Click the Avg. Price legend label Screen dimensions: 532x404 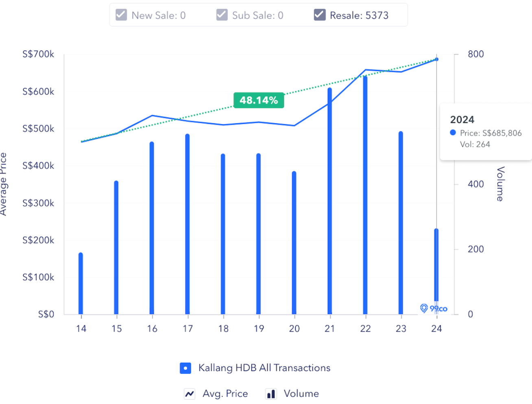click(225, 393)
